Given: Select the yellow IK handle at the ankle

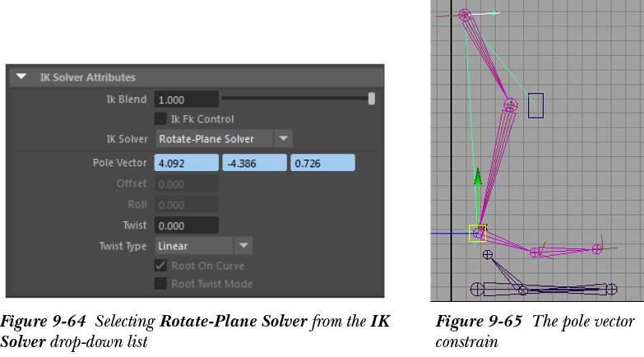Looking at the screenshot, I should coord(477,233).
